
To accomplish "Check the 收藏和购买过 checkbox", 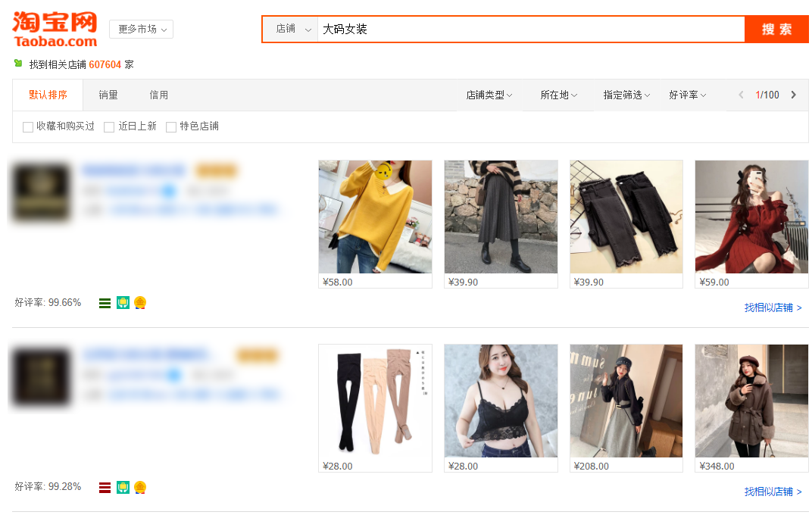I will point(28,127).
